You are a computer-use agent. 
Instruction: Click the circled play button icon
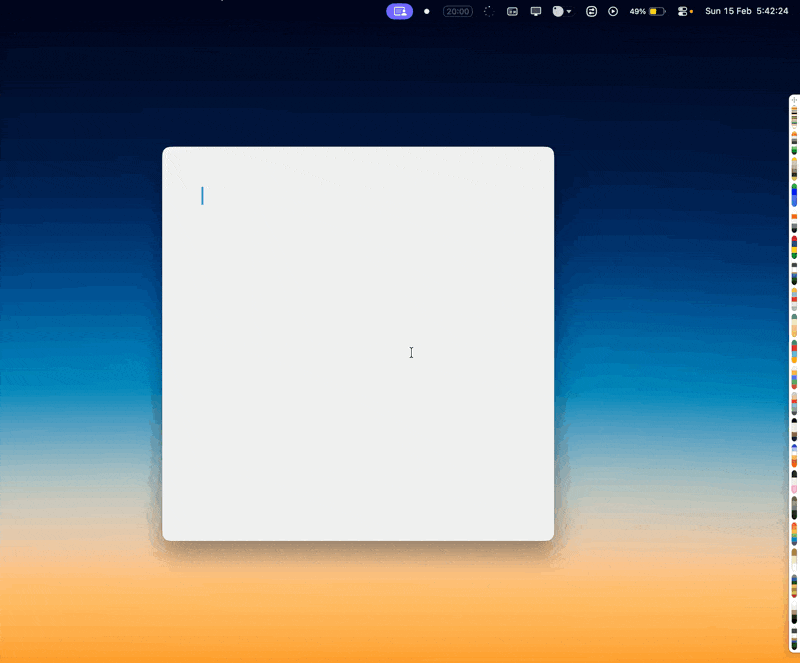click(613, 11)
